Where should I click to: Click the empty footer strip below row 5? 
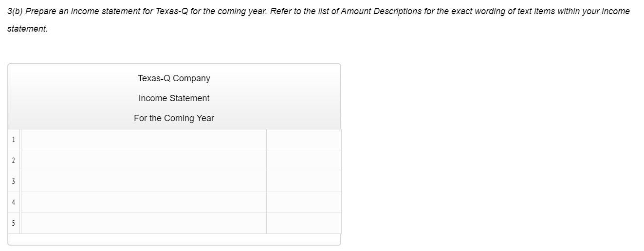coord(174,239)
